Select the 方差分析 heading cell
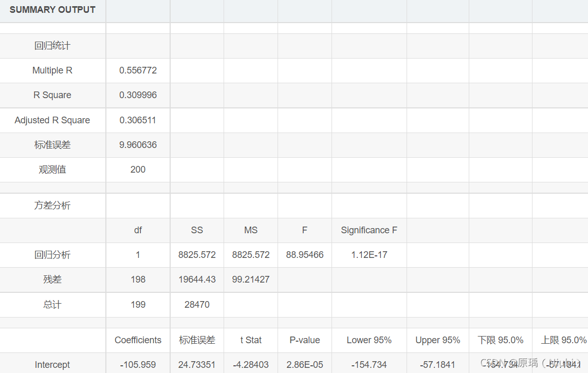The image size is (588, 373). coord(52,206)
